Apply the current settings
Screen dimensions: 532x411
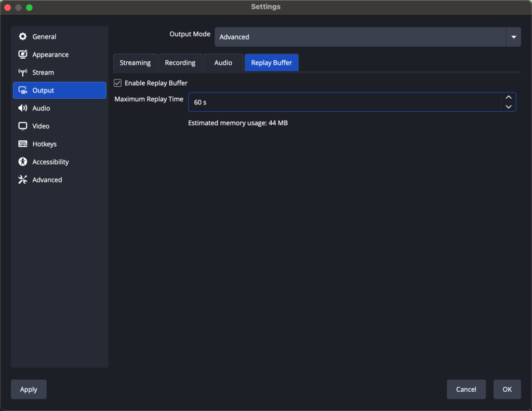28,389
